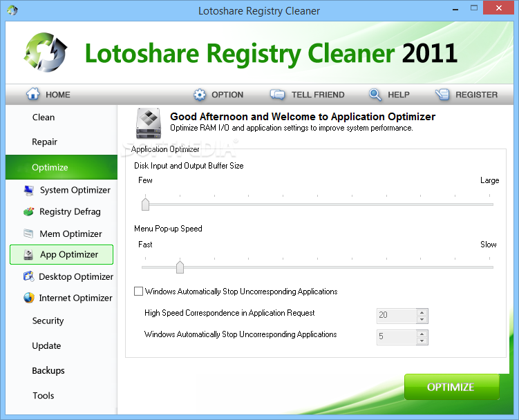The width and height of the screenshot is (519, 420).
Task: Open the HOME menu label
Action: 58,95
